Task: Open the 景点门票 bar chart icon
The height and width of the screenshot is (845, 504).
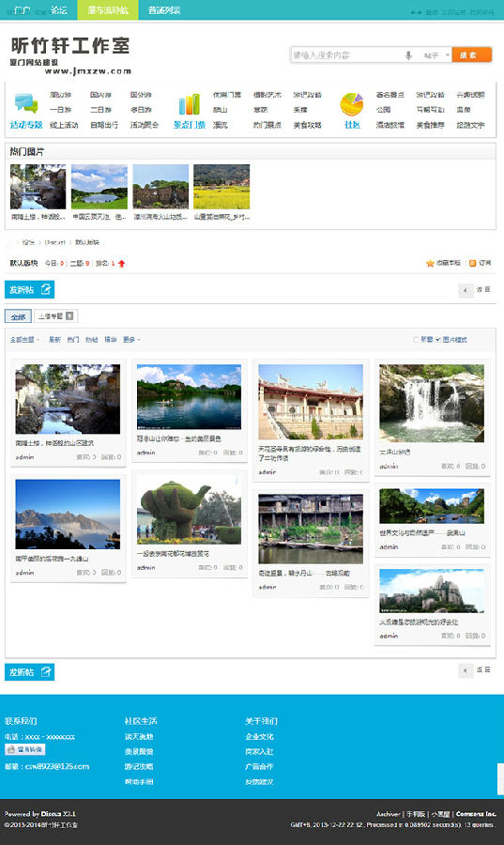Action: click(189, 104)
